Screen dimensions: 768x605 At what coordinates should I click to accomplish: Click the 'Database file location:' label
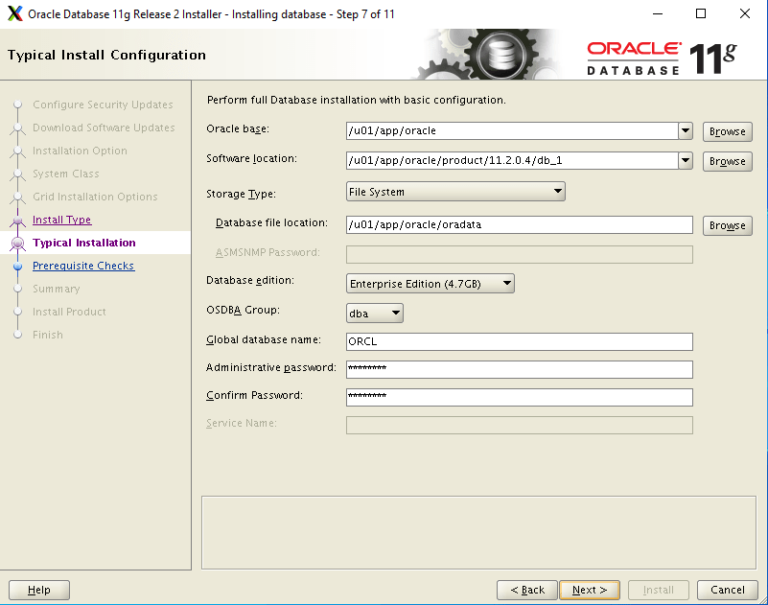click(272, 223)
